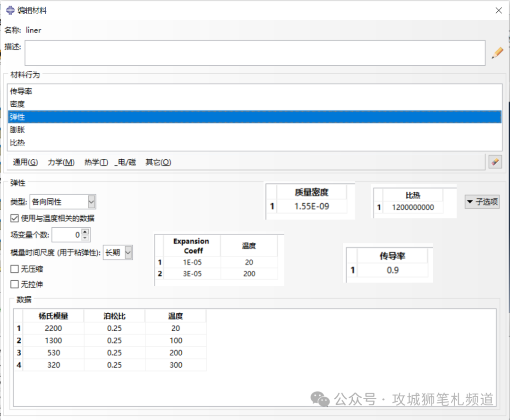Screen dimensions: 510x420
Task: Click Poisson ratio cell in row 3
Action: pos(114,353)
